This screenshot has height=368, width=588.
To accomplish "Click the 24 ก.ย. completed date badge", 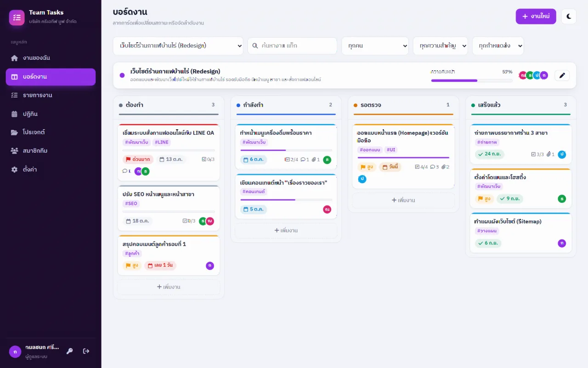I will (490, 154).
